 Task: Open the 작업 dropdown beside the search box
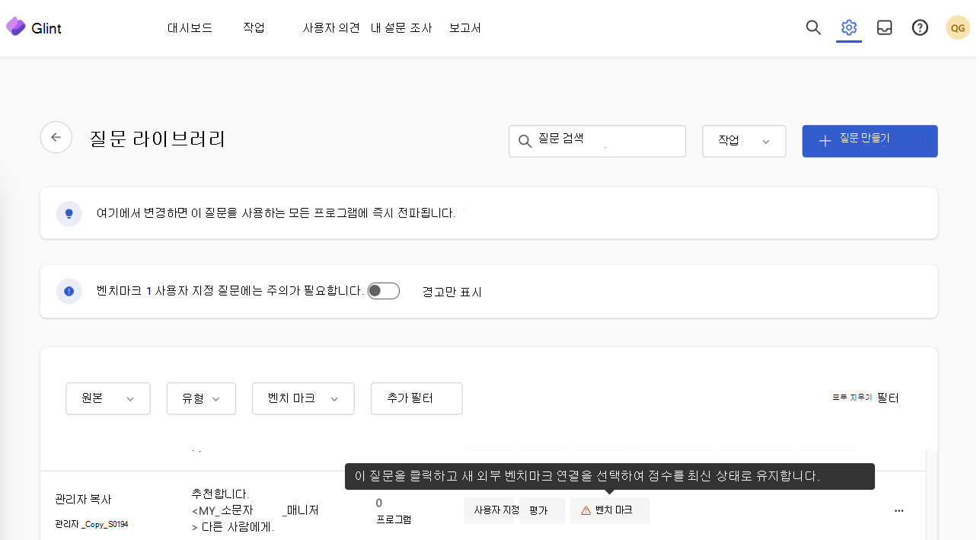point(744,141)
